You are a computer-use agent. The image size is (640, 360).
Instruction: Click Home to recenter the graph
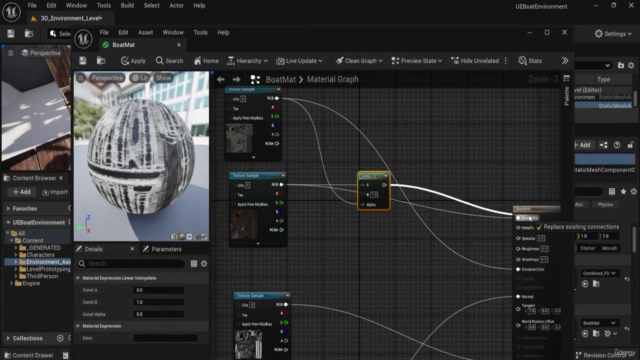[x=206, y=61]
